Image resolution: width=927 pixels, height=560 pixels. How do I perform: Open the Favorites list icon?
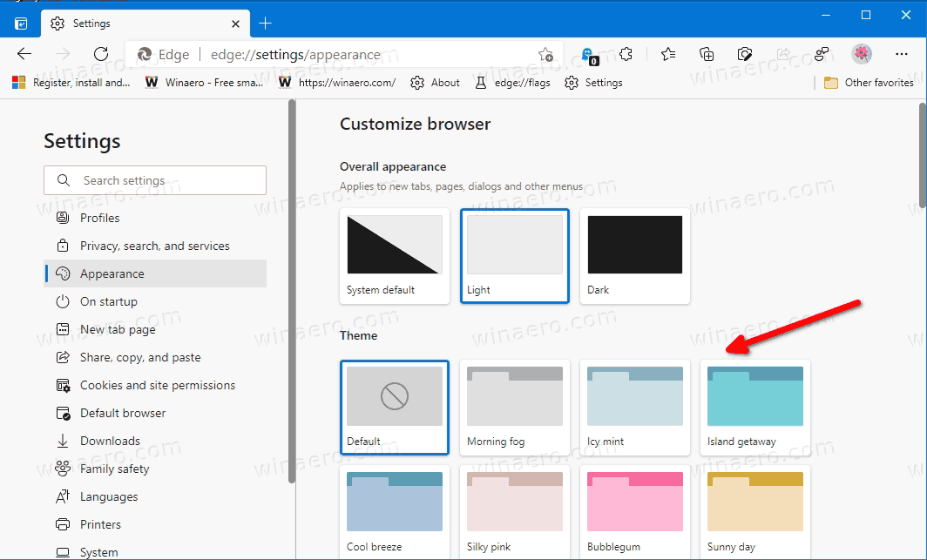(x=668, y=54)
